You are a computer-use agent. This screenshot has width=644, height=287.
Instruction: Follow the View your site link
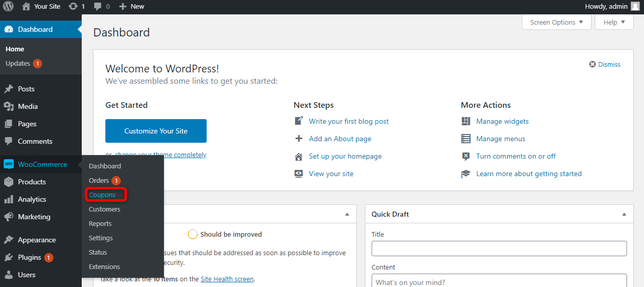pyautogui.click(x=332, y=174)
